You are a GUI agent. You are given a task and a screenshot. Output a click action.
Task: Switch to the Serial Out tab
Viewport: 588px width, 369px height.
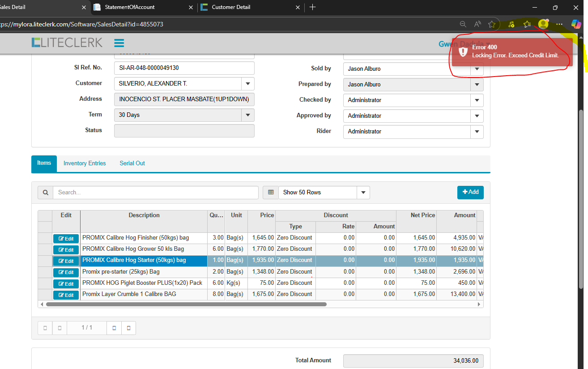click(x=132, y=163)
